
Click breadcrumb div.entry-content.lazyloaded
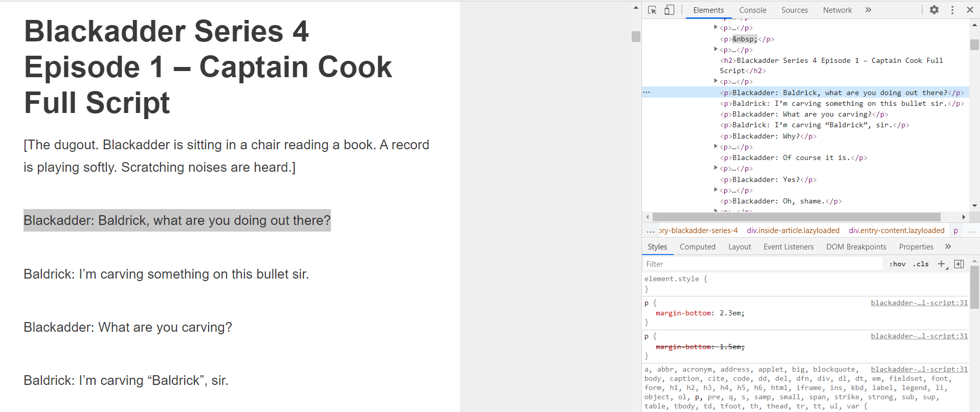point(896,231)
